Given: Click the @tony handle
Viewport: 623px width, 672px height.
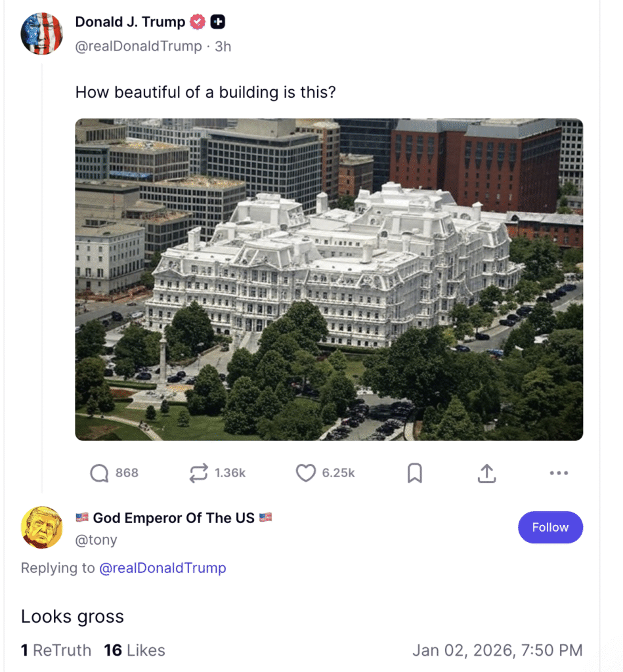Looking at the screenshot, I should click(x=97, y=540).
